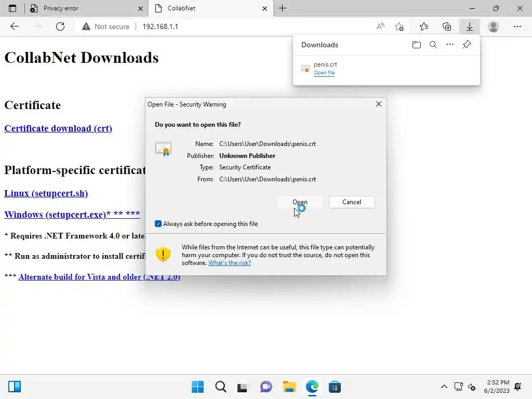Screen dimensions: 532x399
Task: Open clock and date 2:52 PM
Action: (497, 387)
